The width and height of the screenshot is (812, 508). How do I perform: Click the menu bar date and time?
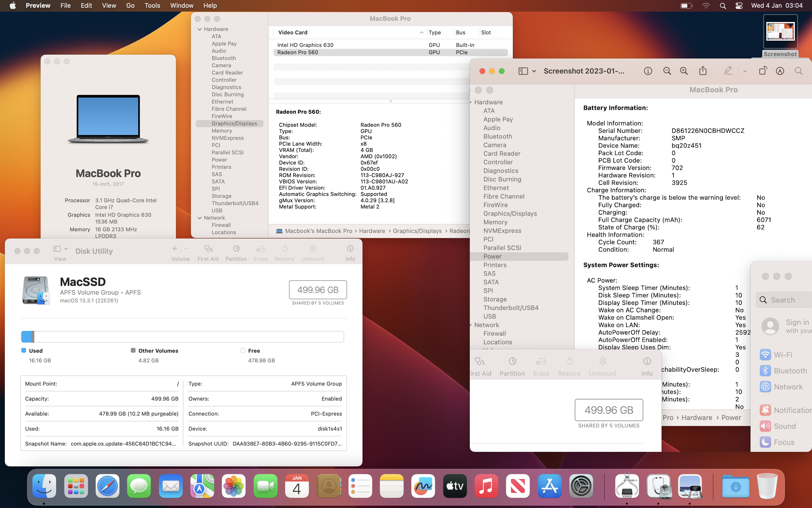click(x=777, y=6)
